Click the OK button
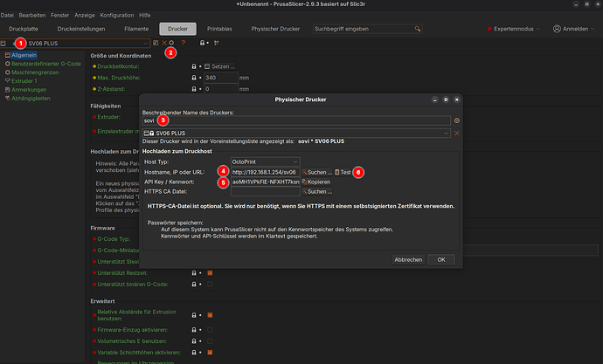This screenshot has width=603, height=364. [x=441, y=259]
